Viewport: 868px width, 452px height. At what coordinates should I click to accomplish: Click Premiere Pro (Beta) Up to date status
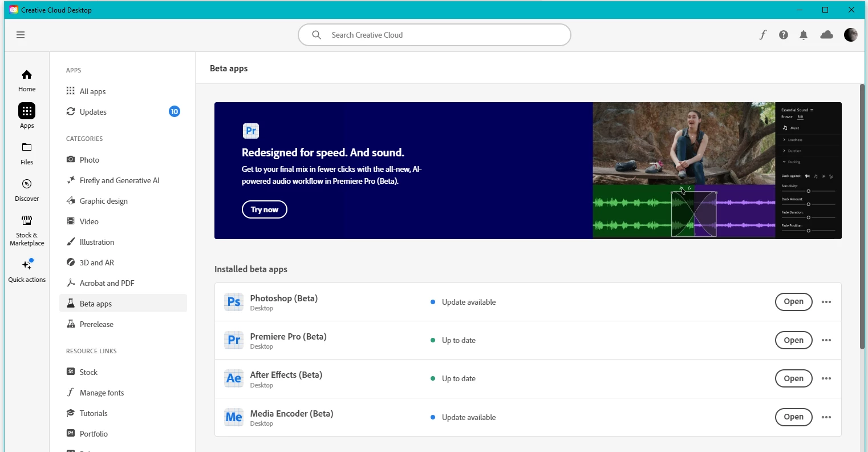(x=453, y=340)
